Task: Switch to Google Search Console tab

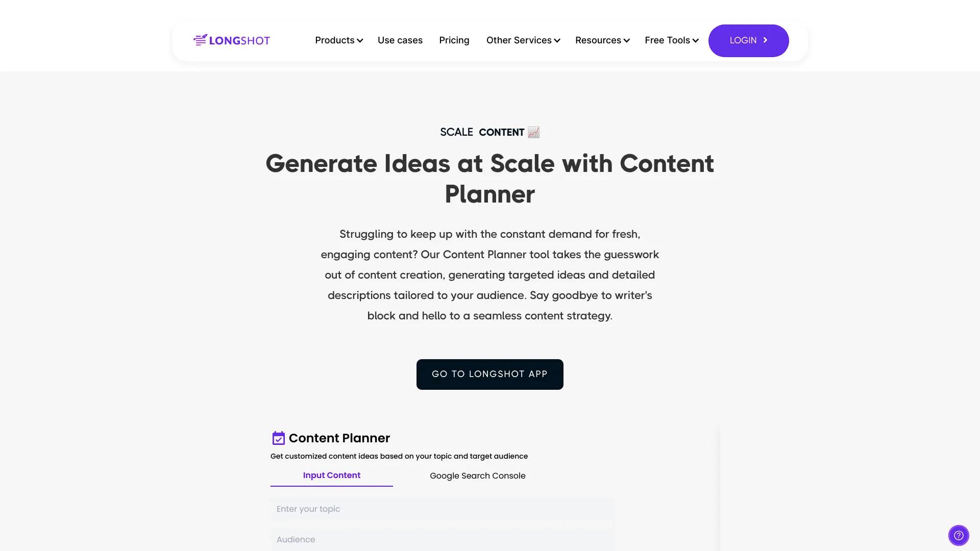Action: coord(478,475)
